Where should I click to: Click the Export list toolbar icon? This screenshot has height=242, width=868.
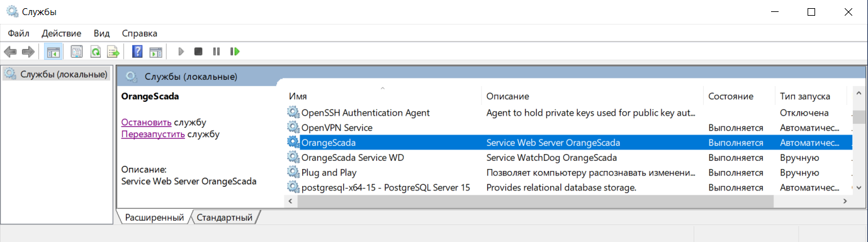click(x=113, y=52)
